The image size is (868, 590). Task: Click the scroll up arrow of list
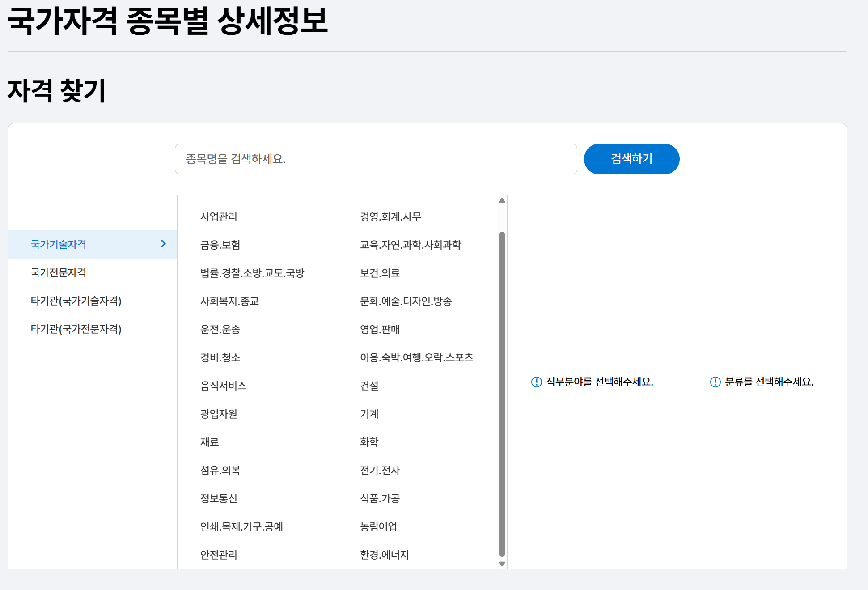point(502,201)
